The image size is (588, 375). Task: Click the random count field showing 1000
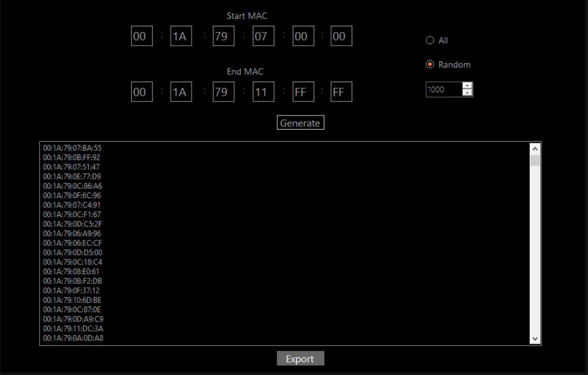click(x=443, y=90)
